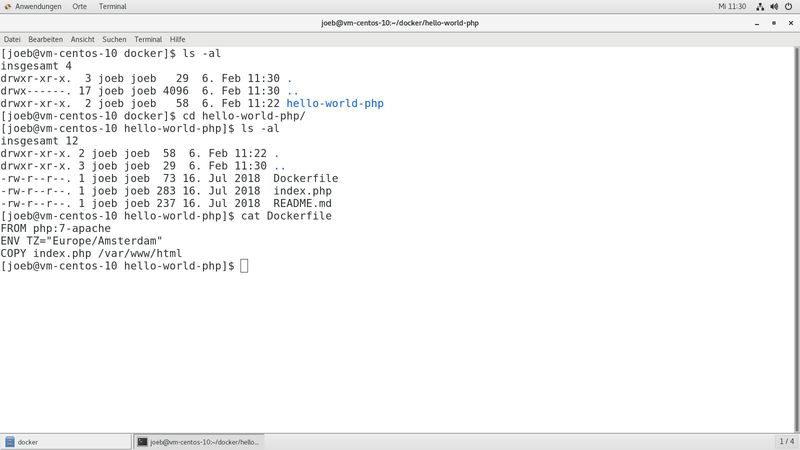This screenshot has width=800, height=450.
Task: Minimize the terminal window
Action: [757, 22]
